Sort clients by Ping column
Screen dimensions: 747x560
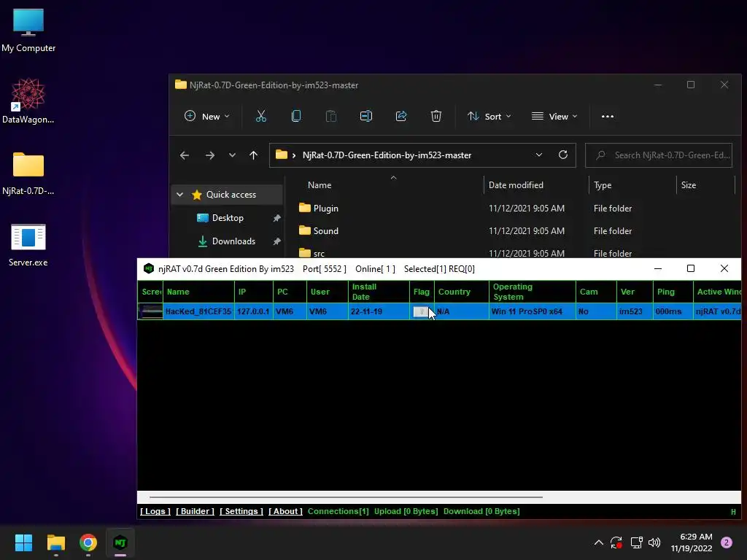673,292
